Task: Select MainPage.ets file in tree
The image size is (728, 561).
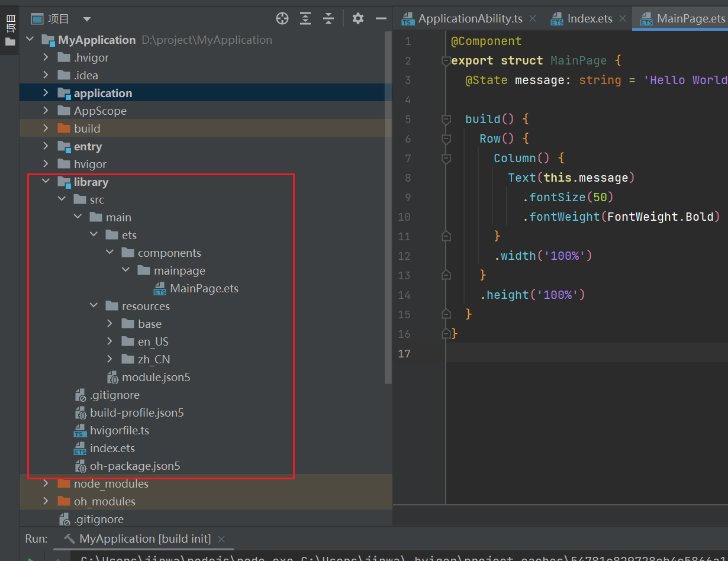Action: tap(204, 288)
